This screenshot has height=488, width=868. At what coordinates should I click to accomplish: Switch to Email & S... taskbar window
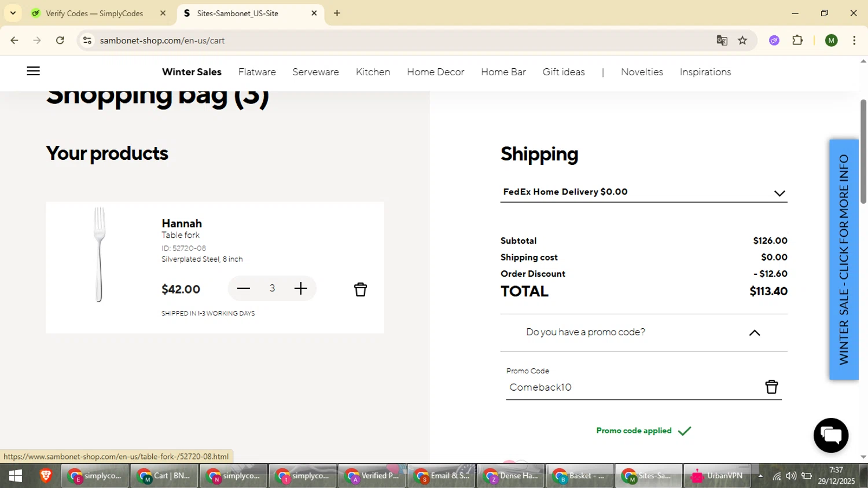pyautogui.click(x=441, y=476)
